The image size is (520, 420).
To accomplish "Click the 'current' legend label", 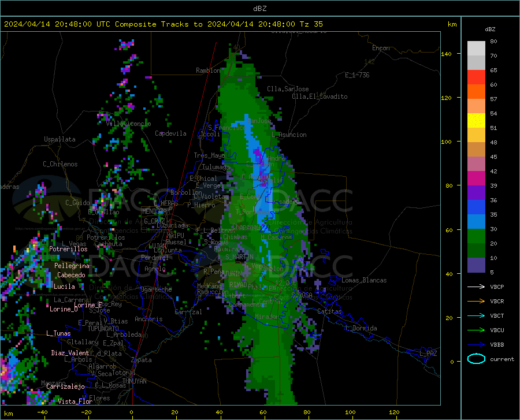I will [502, 359].
